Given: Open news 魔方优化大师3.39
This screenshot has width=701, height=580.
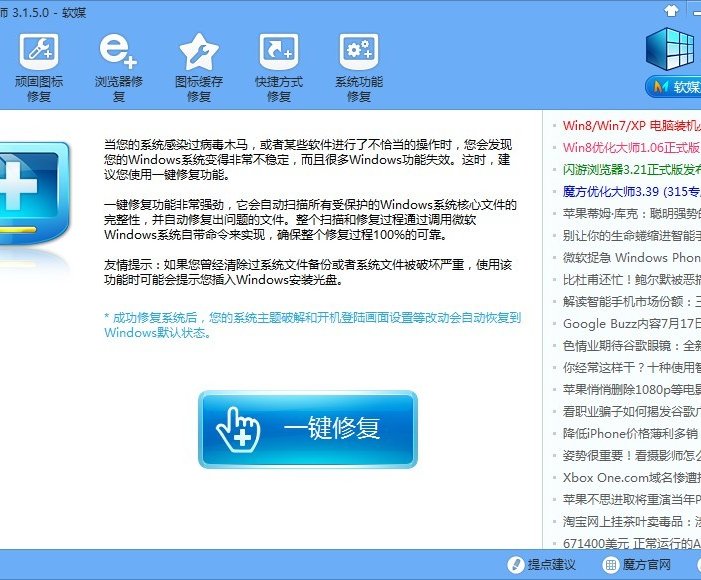Looking at the screenshot, I should pyautogui.click(x=632, y=191).
